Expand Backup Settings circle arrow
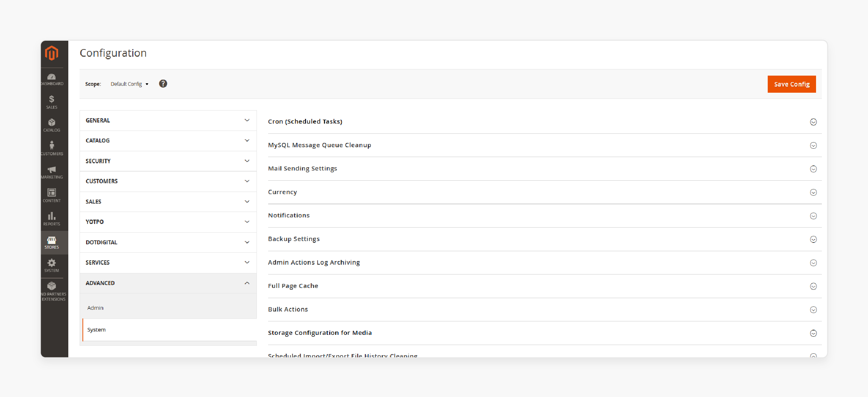The height and width of the screenshot is (397, 868). 814,239
